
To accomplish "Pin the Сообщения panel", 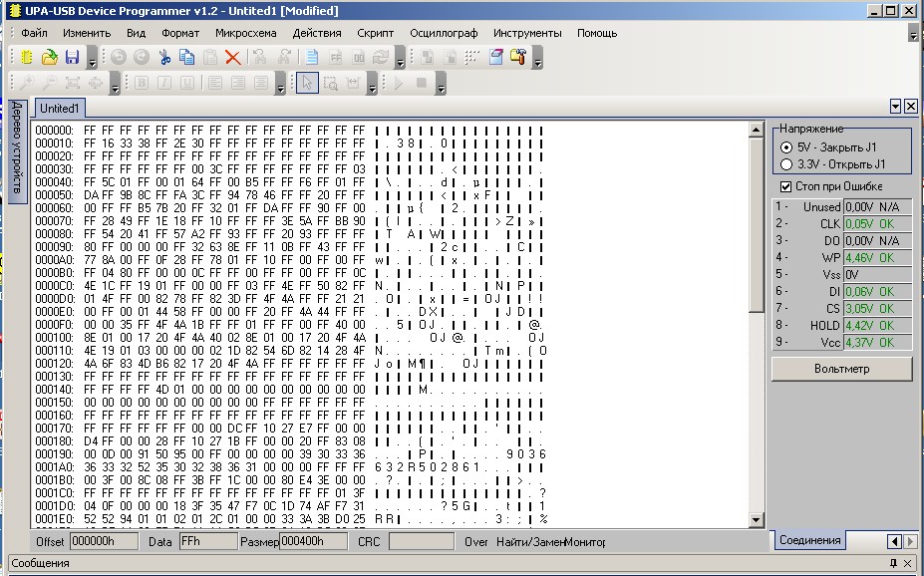I will (894, 563).
